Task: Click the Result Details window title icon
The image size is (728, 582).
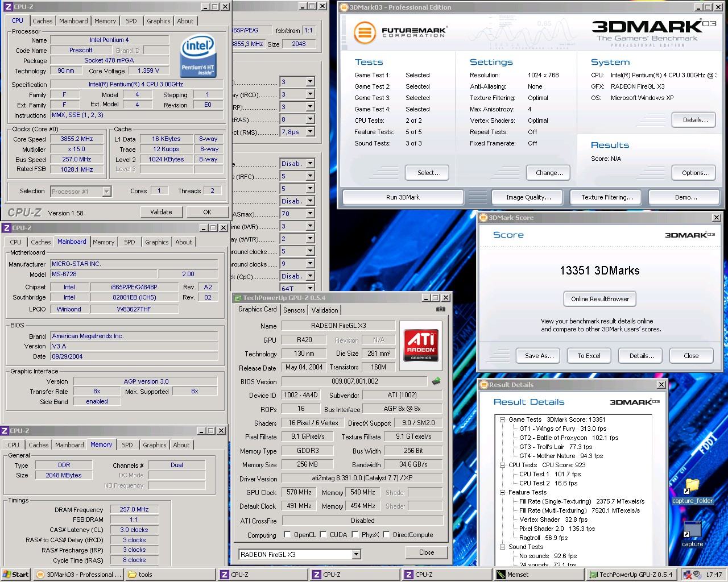Action: point(484,384)
